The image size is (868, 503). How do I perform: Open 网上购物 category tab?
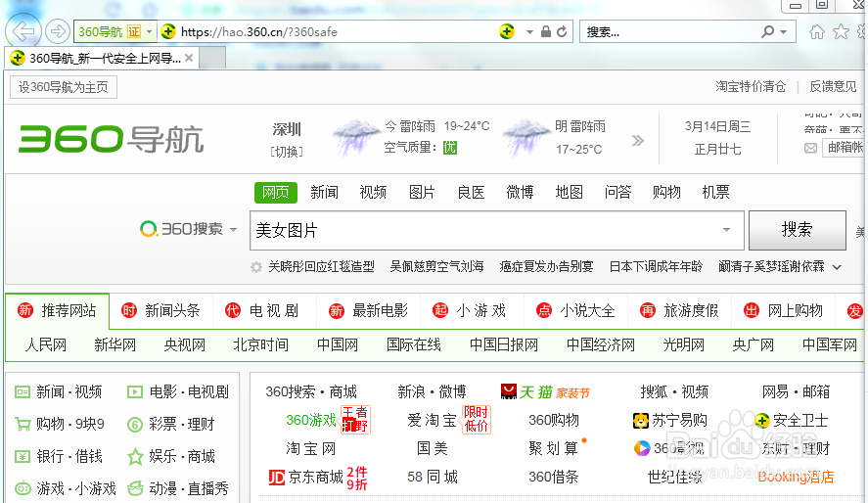783,311
